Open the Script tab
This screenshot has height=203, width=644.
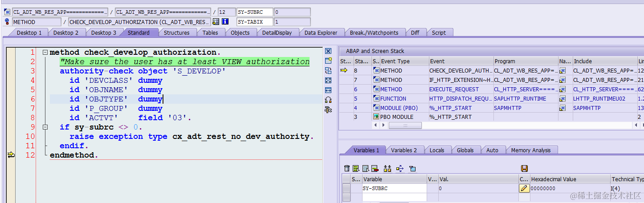pos(439,32)
